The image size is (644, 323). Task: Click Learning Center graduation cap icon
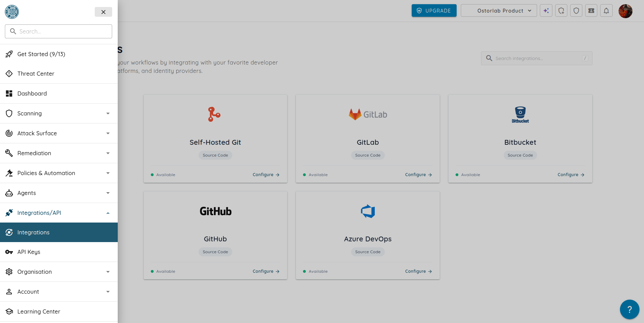coord(9,311)
